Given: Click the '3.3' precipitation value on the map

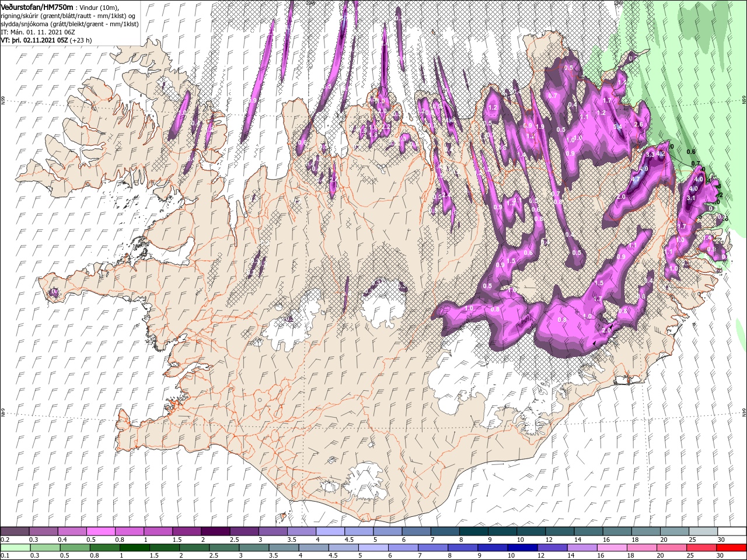Looking at the screenshot, I should coord(650,155).
